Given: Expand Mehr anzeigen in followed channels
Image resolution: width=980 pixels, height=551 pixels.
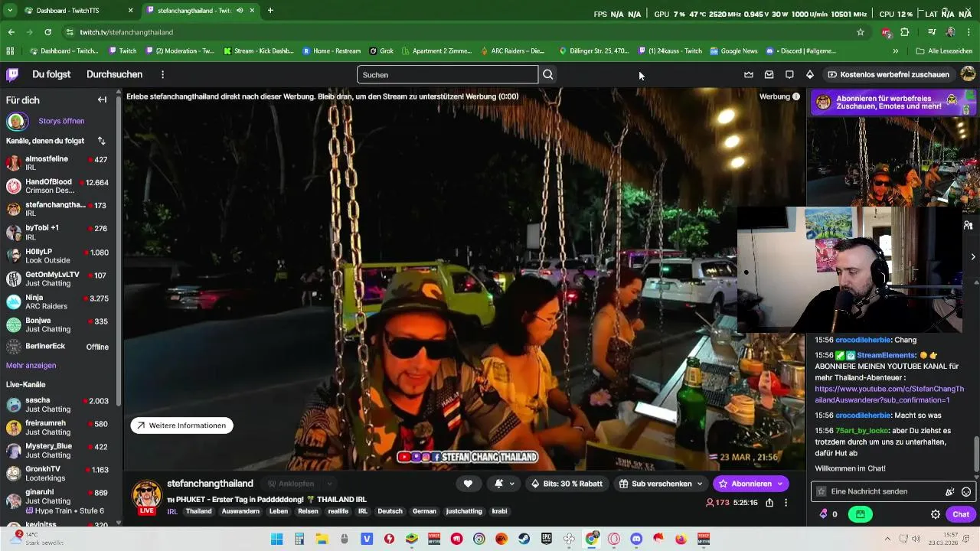Looking at the screenshot, I should coord(31,365).
